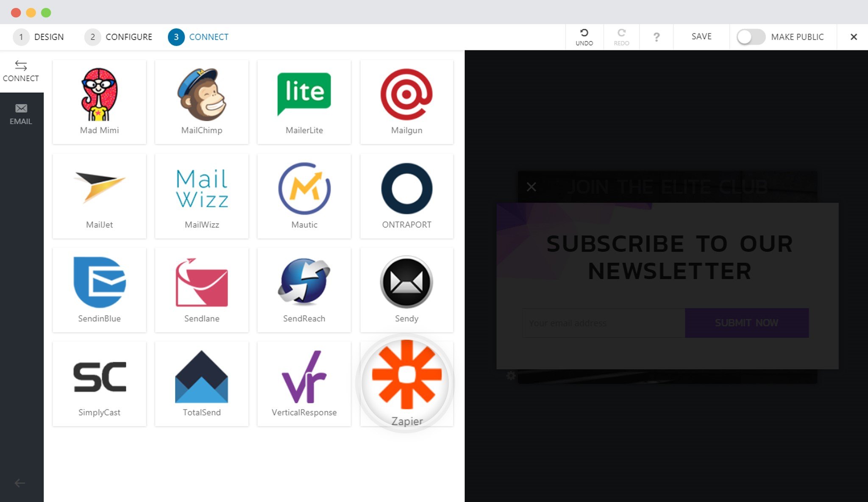Select the SendinBlue service

point(99,290)
